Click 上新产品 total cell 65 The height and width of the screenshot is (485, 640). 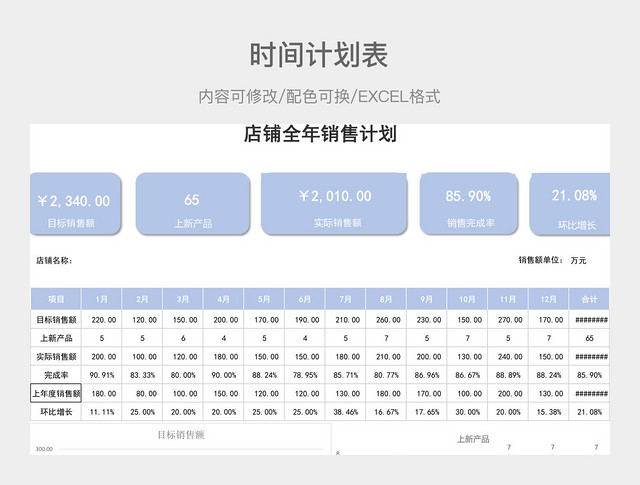pos(589,338)
